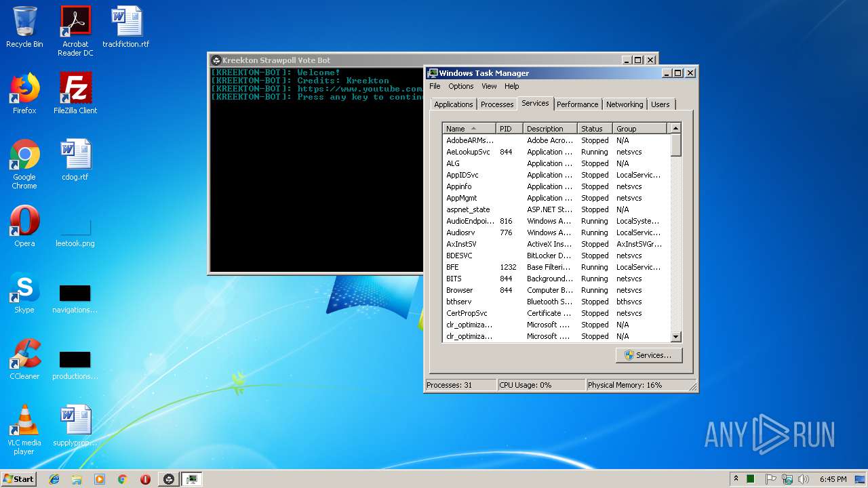
Task: Select the BITS service row
Action: click(556, 279)
